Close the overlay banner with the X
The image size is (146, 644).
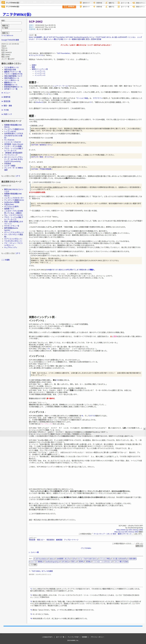[x=144, y=429]
